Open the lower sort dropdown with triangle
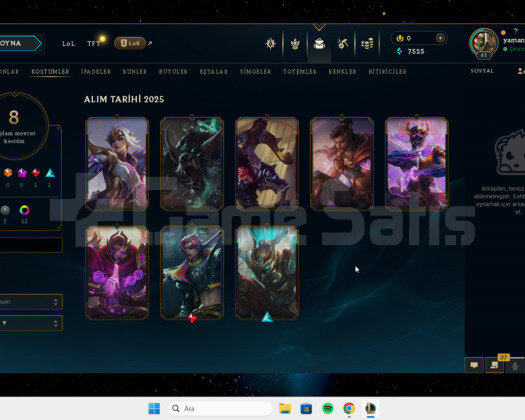This screenshot has width=525, height=420. pos(31,323)
